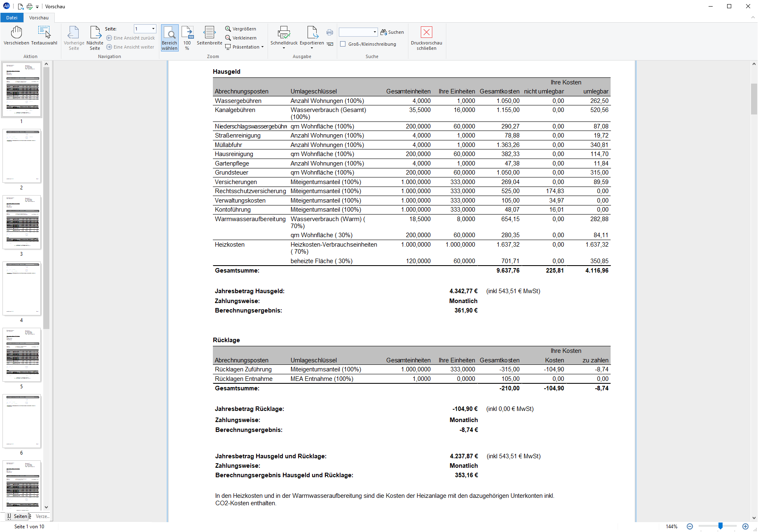Switch to the Vorschau ribbon tab
758x532 pixels.
coord(39,18)
